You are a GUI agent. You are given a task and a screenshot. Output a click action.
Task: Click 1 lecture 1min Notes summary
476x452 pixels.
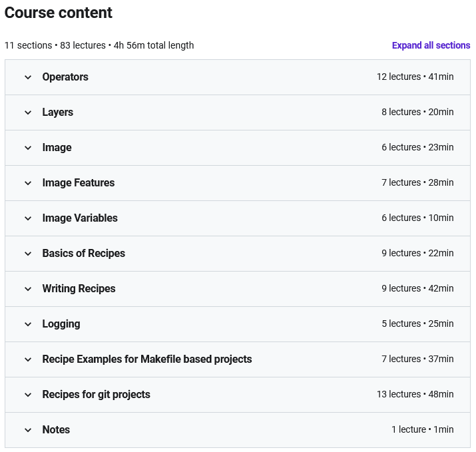422,429
